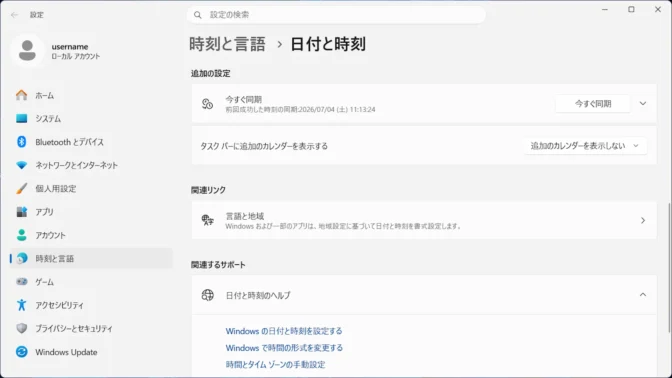Open ネットワークとインターネット settings

pos(91,165)
